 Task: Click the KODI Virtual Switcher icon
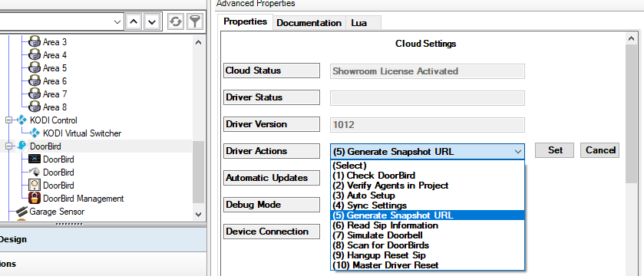point(35,133)
